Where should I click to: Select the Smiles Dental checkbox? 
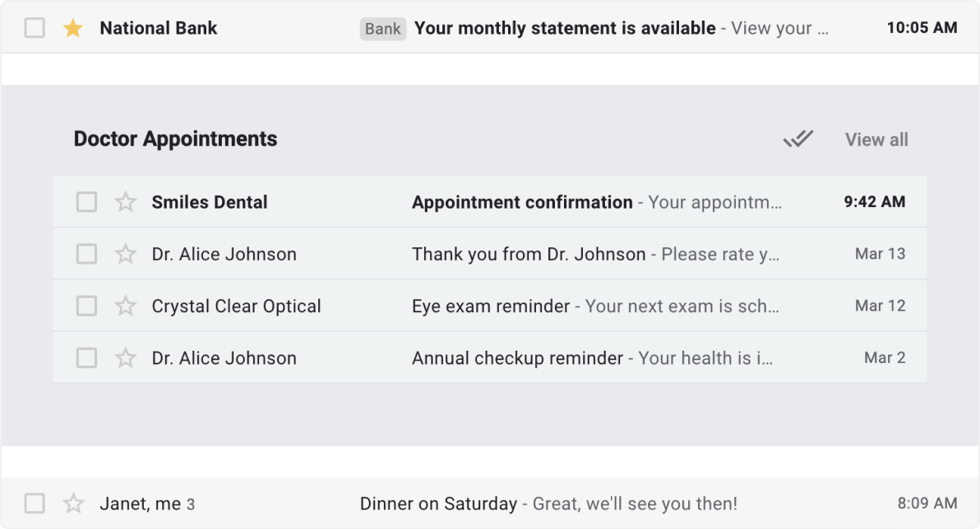click(x=86, y=201)
